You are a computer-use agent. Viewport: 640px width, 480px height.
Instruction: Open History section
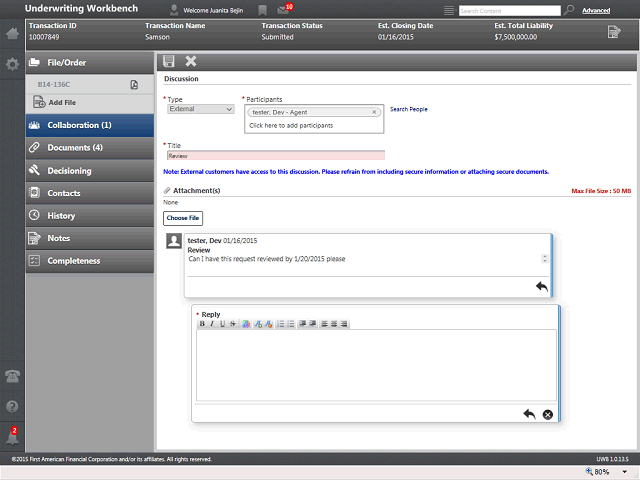[90, 216]
